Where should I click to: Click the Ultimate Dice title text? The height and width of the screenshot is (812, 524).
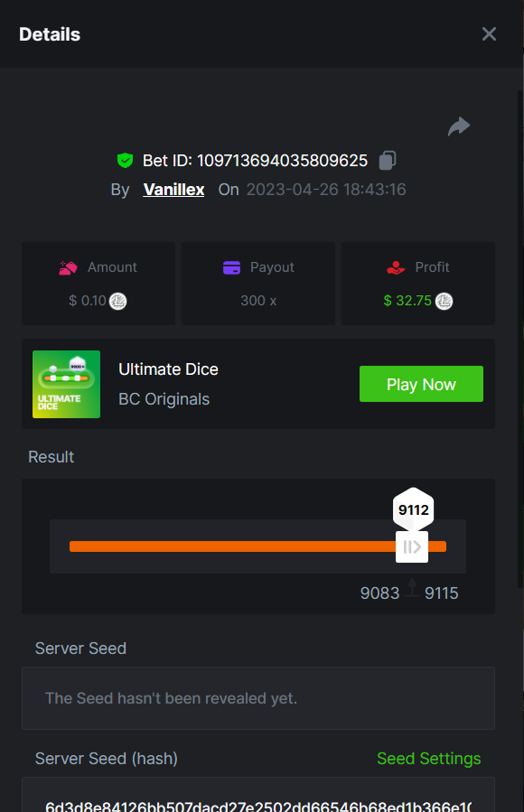tap(168, 369)
